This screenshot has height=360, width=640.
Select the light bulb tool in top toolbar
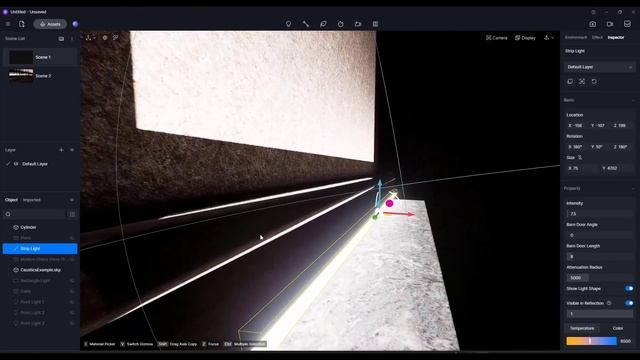[x=289, y=24]
